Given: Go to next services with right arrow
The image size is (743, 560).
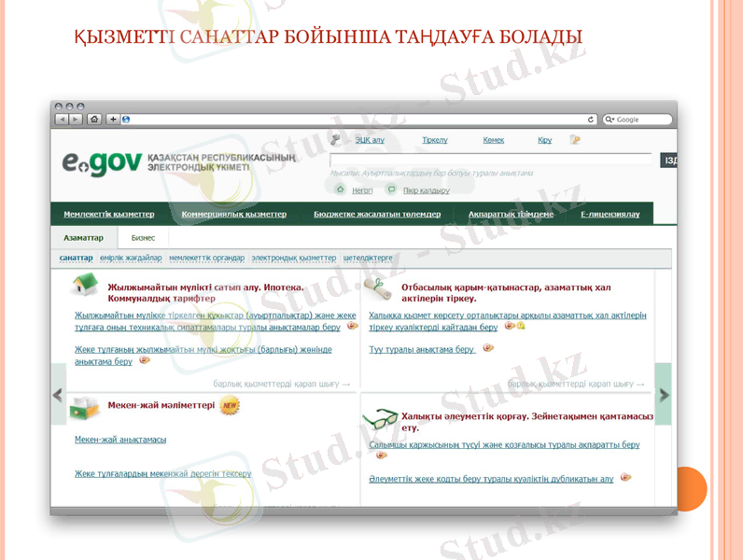Looking at the screenshot, I should click(663, 394).
